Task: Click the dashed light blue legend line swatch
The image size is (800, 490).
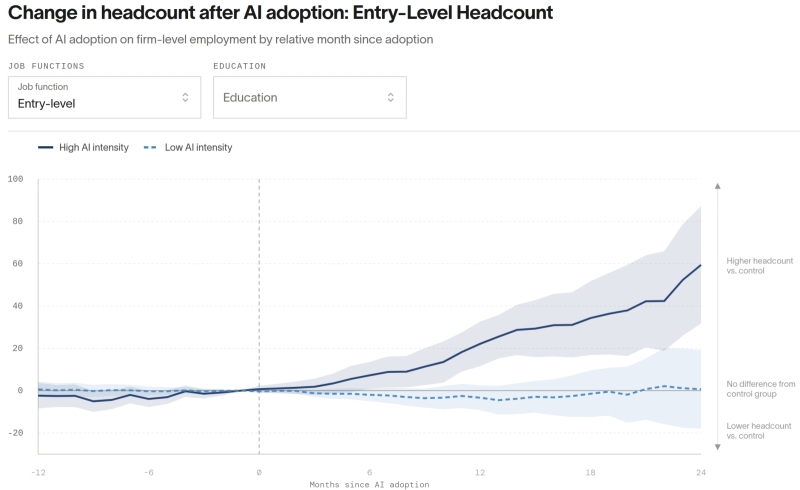Action: [150, 148]
